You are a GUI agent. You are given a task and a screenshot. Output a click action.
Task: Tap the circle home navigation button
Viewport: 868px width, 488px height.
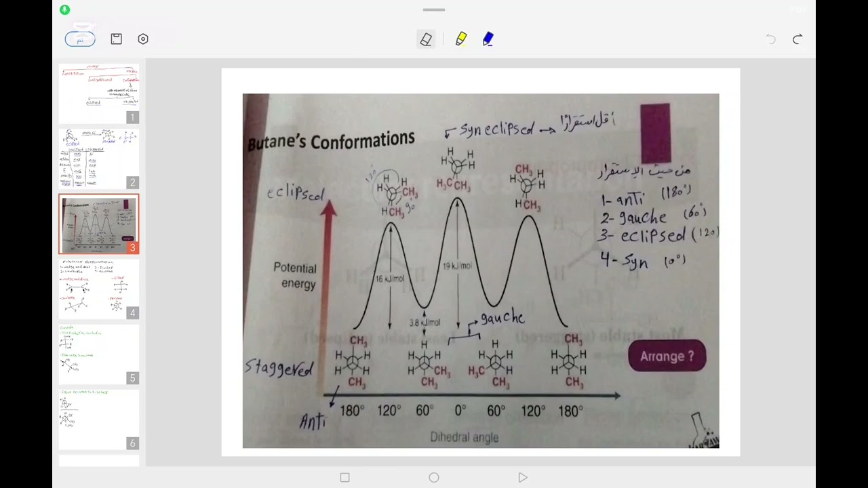(434, 478)
